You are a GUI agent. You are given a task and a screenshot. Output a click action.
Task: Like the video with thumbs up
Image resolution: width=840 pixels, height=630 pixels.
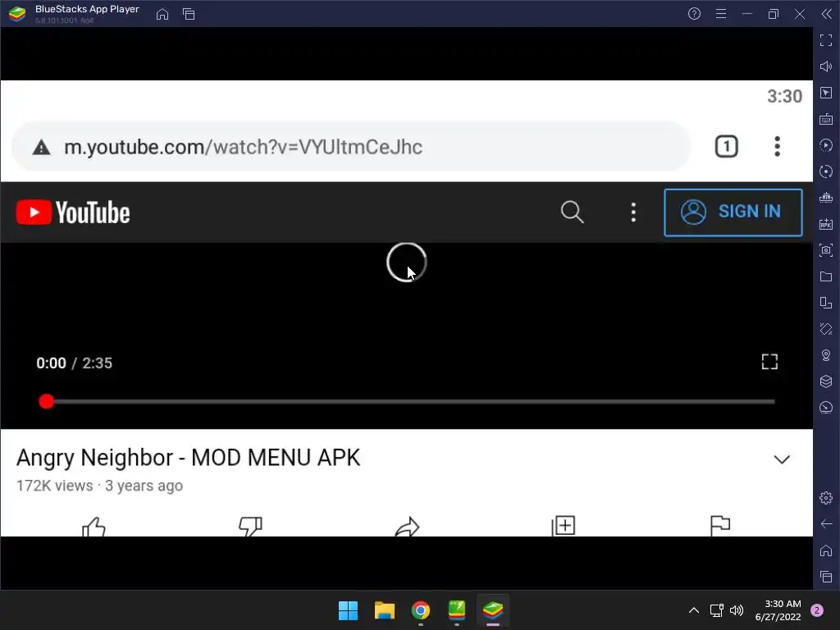click(94, 526)
